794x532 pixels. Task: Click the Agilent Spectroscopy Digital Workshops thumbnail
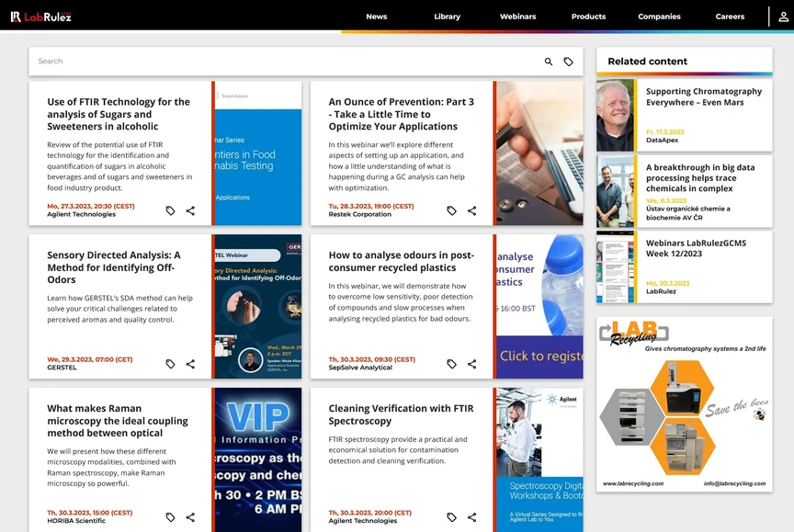click(539, 459)
